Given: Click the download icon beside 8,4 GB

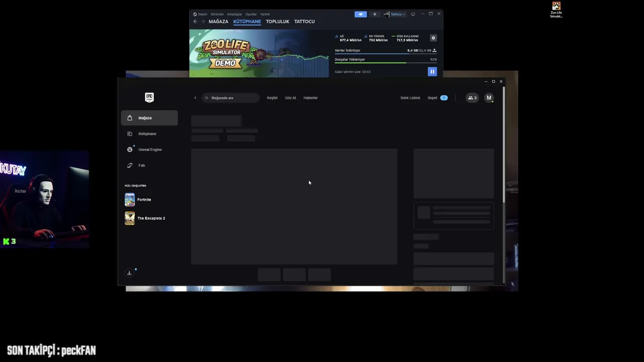Looking at the screenshot, I should tap(435, 50).
